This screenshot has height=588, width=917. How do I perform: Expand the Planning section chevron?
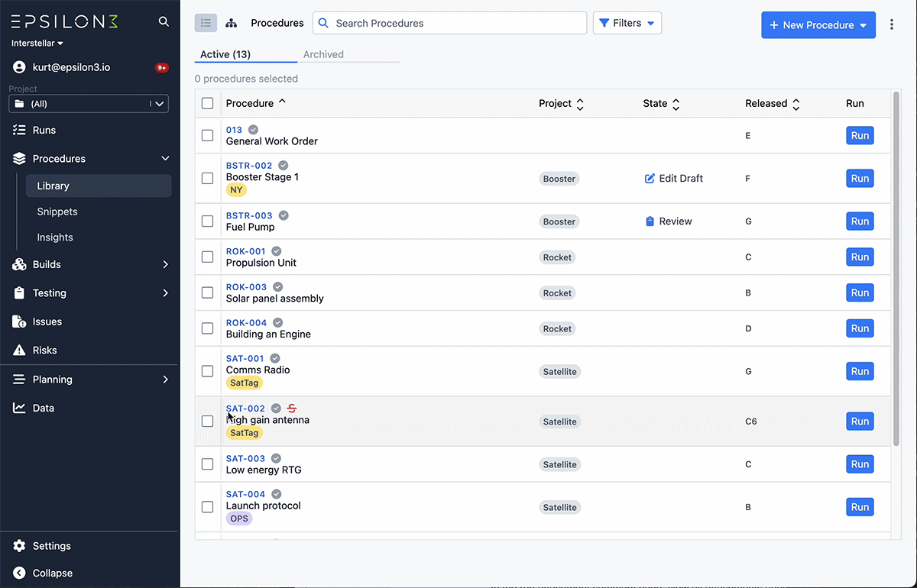[x=165, y=380]
